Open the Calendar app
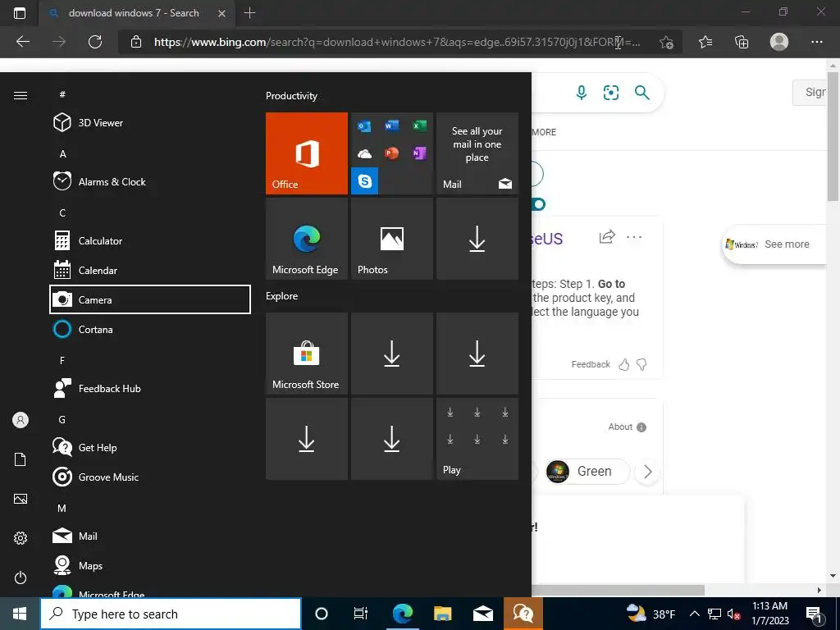This screenshot has width=840, height=630. [x=150, y=270]
